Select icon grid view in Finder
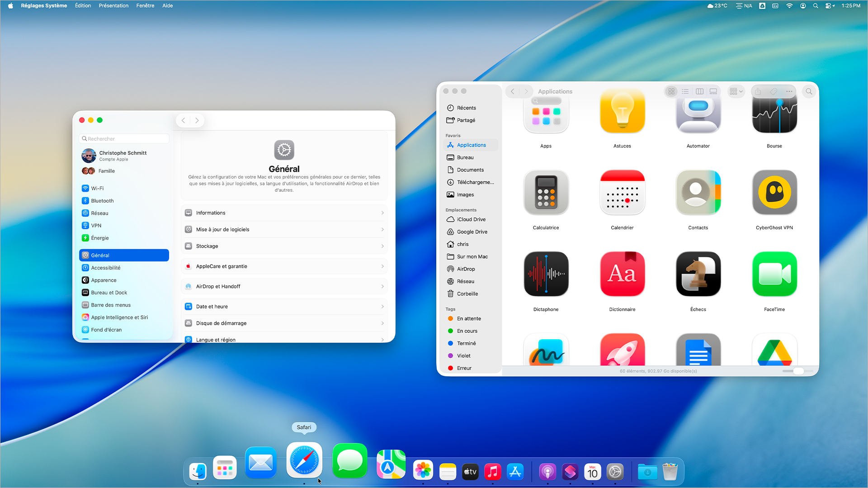 coord(671,91)
